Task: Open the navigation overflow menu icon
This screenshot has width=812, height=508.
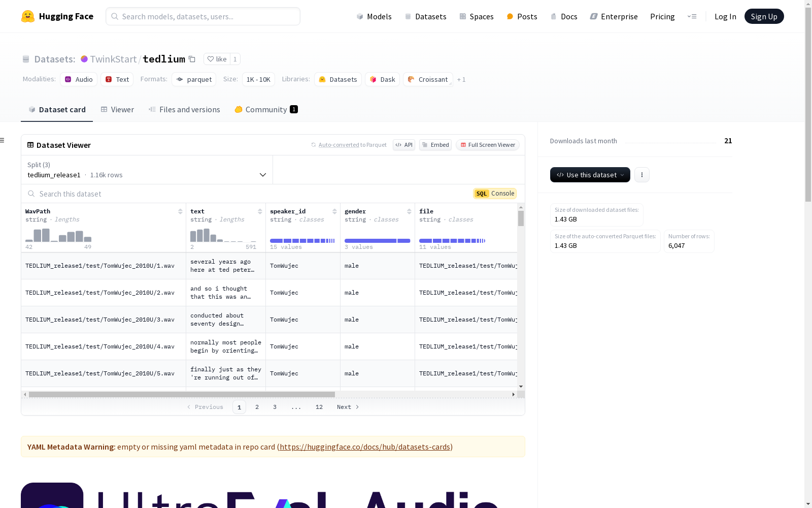Action: [692, 16]
